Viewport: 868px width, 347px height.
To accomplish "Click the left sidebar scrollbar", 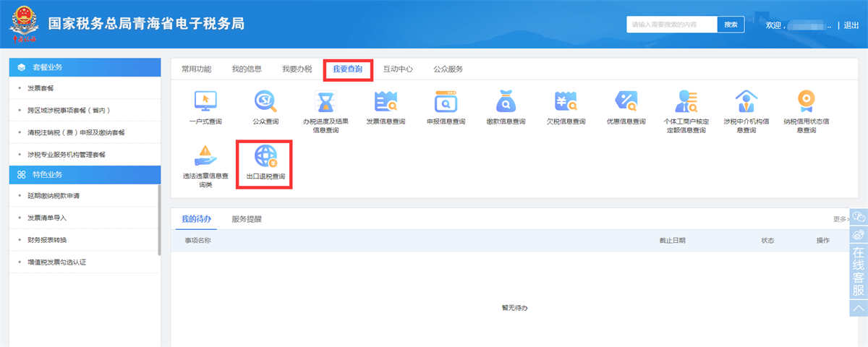I will click(160, 220).
